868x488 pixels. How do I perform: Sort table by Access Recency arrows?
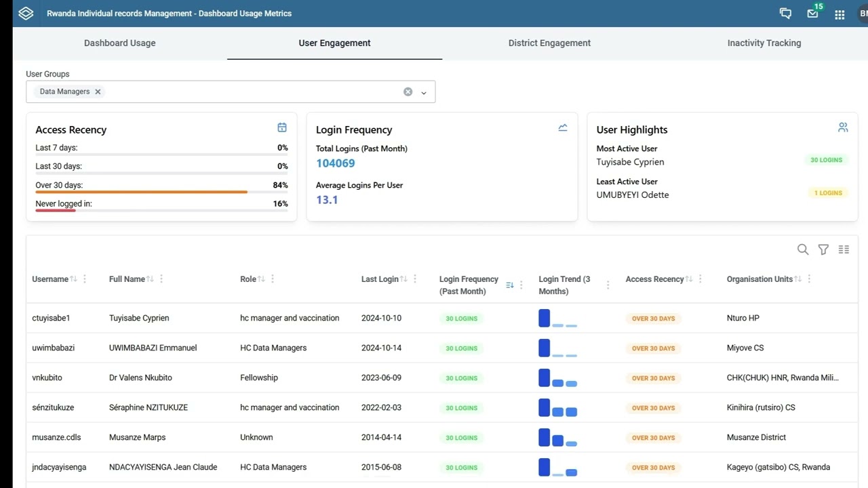(x=689, y=279)
